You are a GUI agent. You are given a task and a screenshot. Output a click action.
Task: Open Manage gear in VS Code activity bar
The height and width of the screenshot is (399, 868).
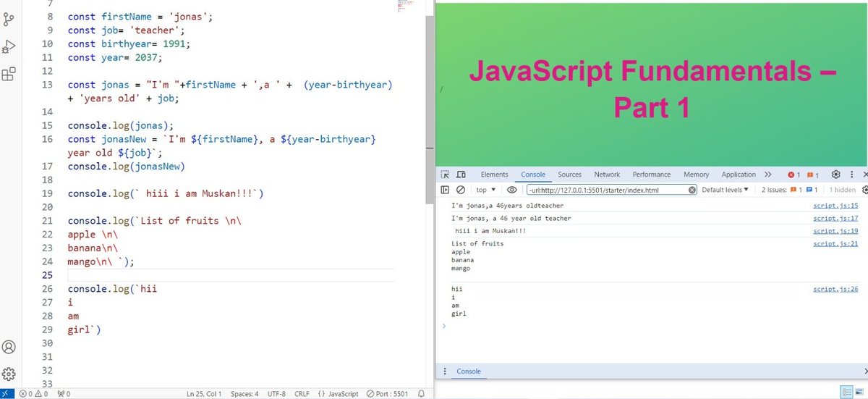coord(9,374)
